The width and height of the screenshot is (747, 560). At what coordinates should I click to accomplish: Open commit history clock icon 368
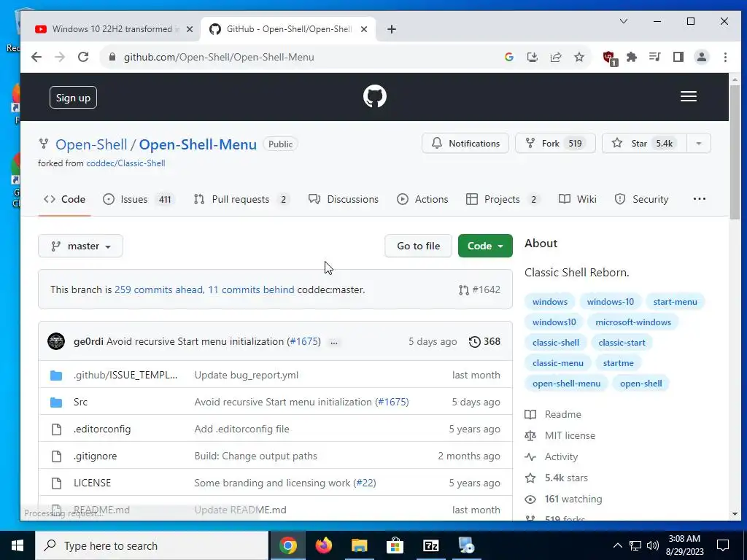[x=484, y=341]
